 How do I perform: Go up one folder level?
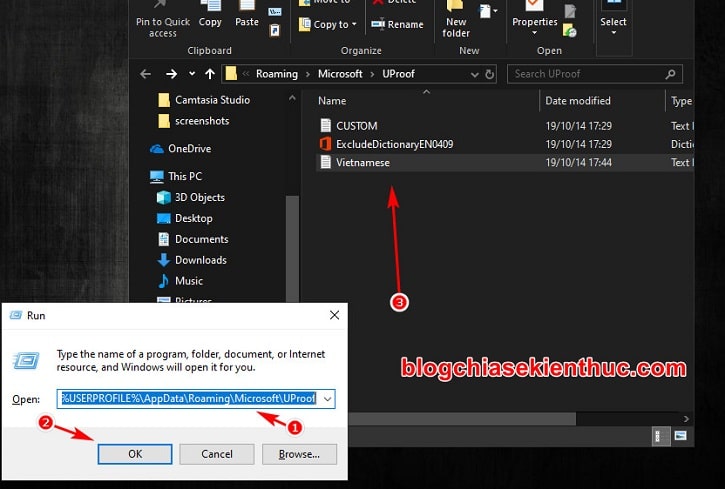[x=209, y=74]
